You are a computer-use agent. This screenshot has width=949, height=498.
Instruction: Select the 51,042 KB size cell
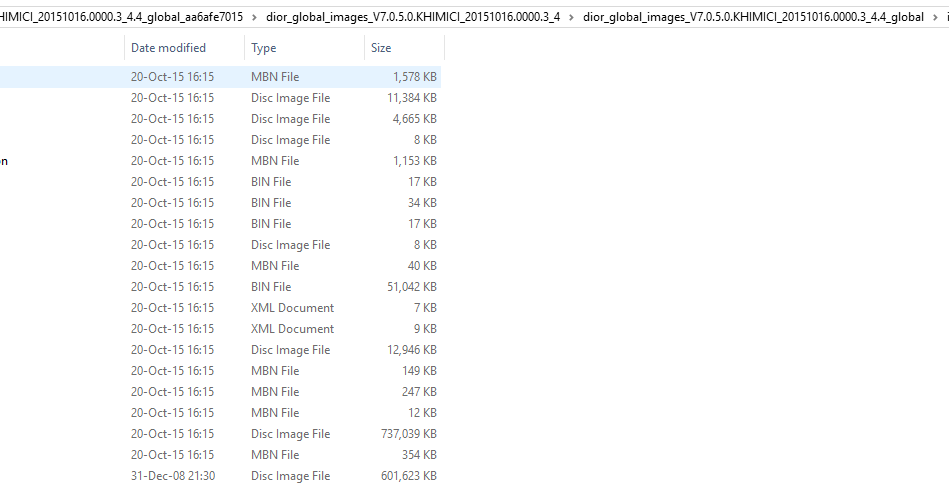(x=412, y=287)
